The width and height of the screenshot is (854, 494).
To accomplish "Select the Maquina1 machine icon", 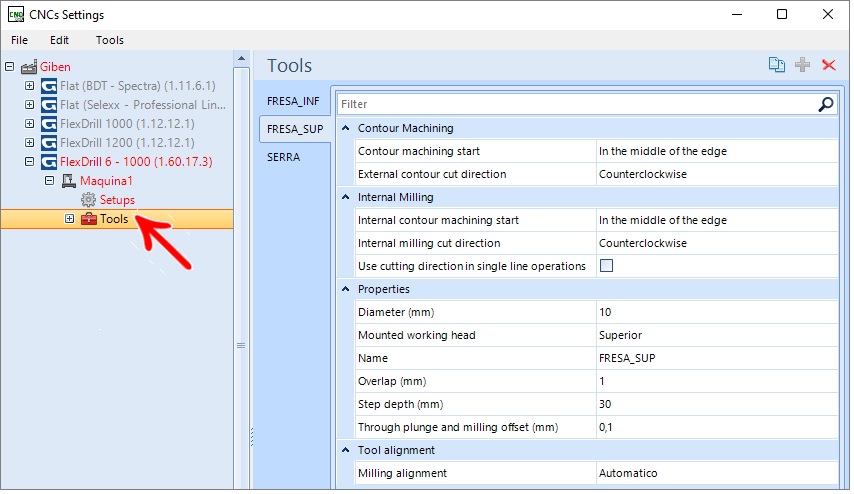I will 69,181.
